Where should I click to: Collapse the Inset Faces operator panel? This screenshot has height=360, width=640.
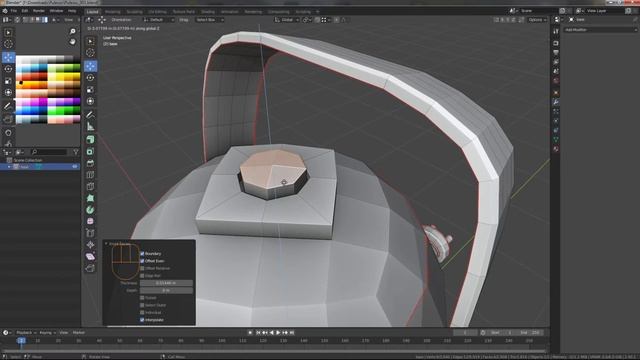pyautogui.click(x=107, y=244)
